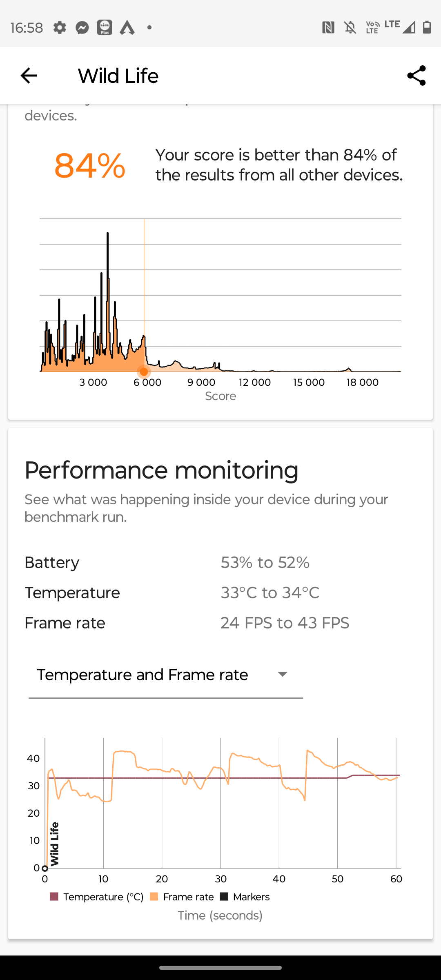Tap the bottom navigation gesture bar

[220, 968]
